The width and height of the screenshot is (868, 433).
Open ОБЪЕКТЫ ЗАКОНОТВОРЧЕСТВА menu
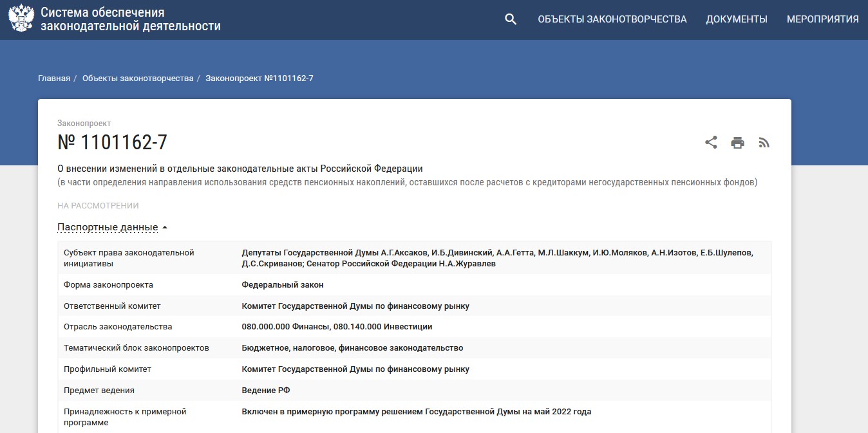[612, 19]
